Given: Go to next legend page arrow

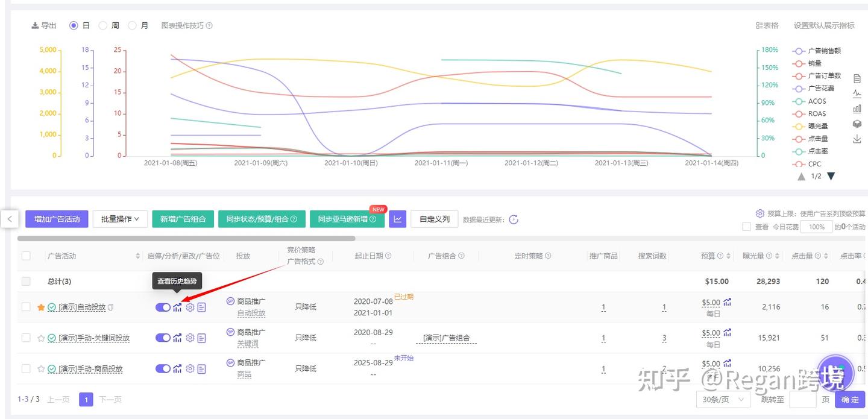Looking at the screenshot, I should pos(831,176).
